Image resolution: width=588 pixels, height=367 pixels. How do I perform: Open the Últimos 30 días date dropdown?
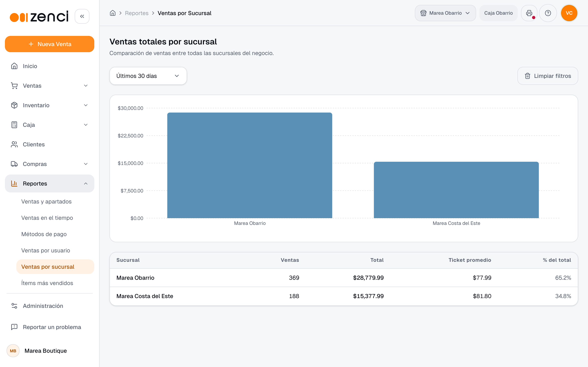(148, 76)
